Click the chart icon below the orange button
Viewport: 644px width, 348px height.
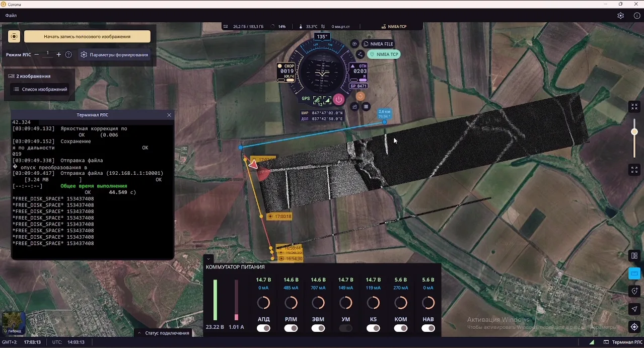pyautogui.click(x=354, y=107)
